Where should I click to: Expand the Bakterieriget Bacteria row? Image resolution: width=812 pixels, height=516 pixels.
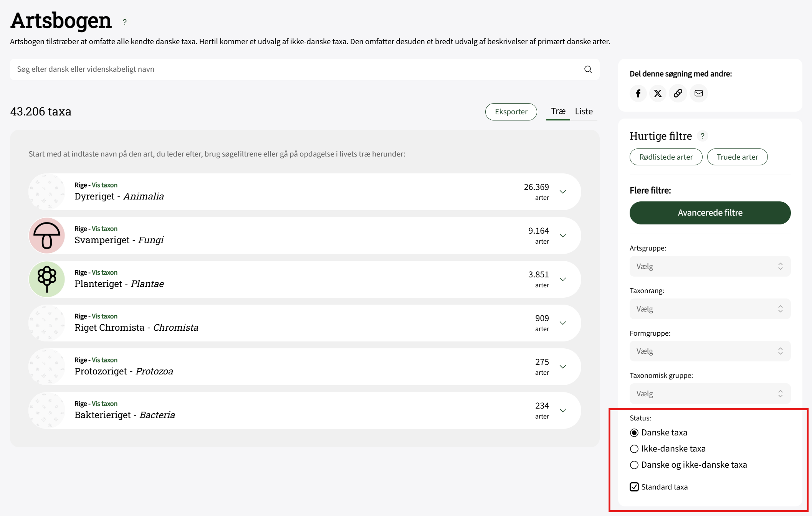point(563,410)
